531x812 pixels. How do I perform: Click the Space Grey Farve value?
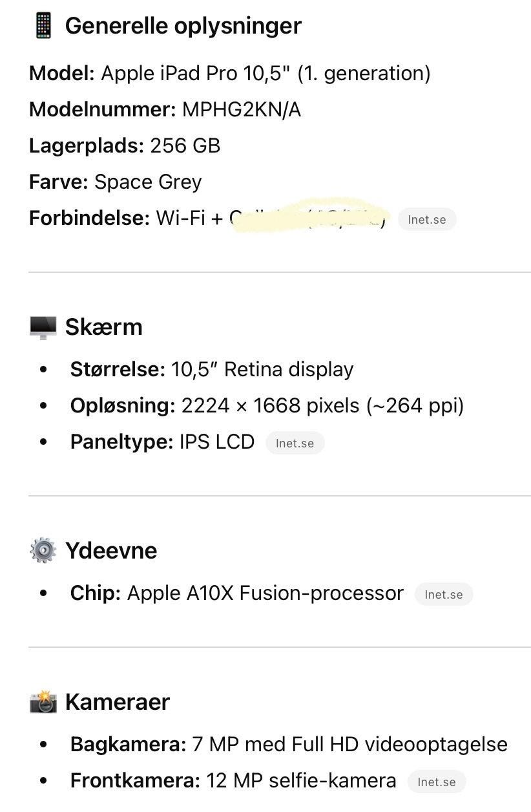coord(148,182)
